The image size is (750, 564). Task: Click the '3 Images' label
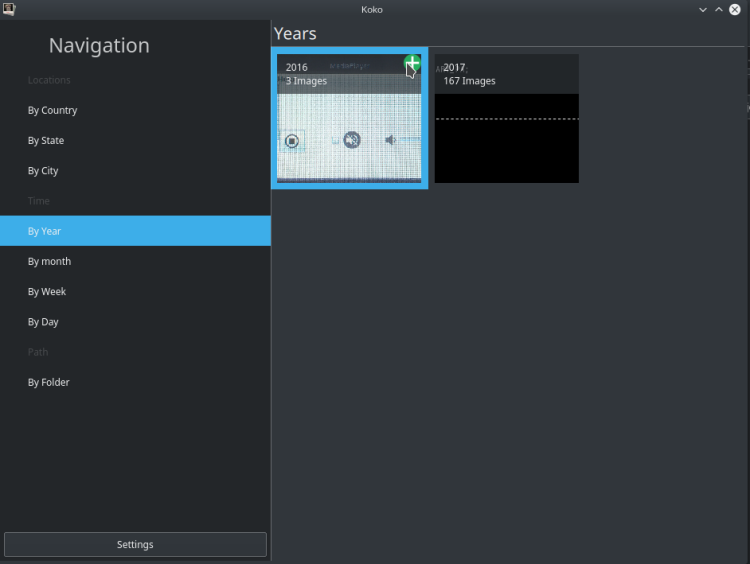[x=306, y=81]
